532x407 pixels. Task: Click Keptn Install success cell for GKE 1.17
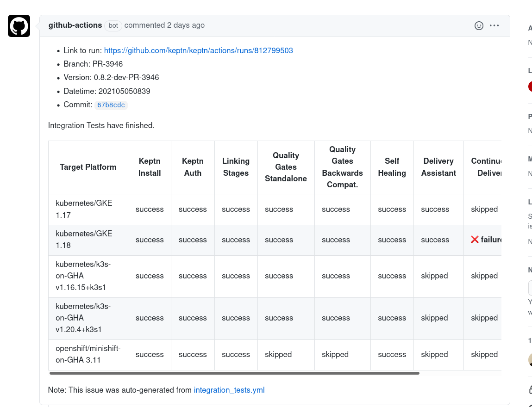(150, 210)
